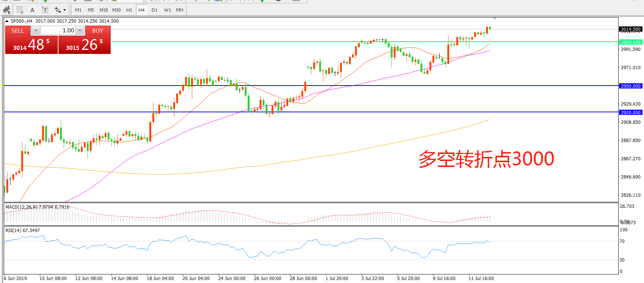This screenshot has height=283, width=644.
Task: Choose the W1 weekly timeframe
Action: point(168,10)
